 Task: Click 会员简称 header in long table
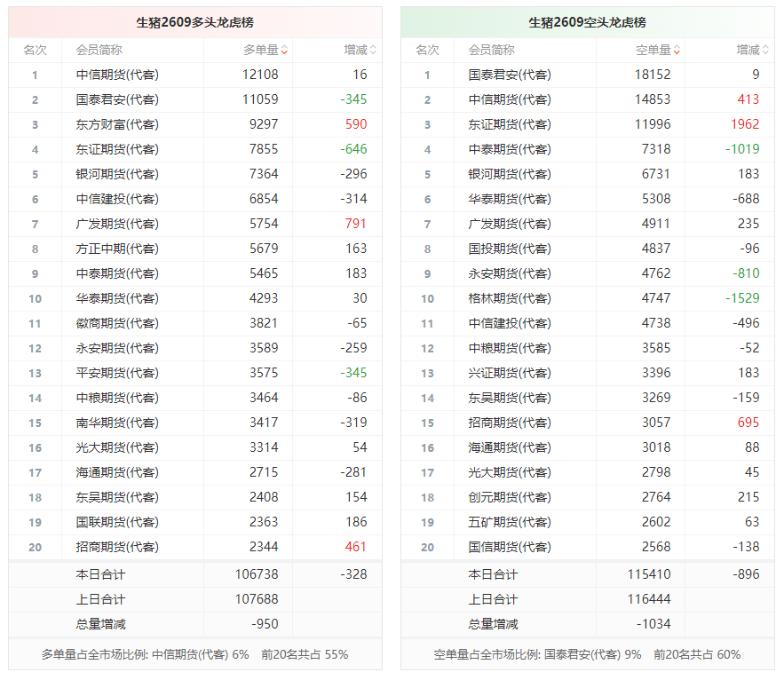99,50
